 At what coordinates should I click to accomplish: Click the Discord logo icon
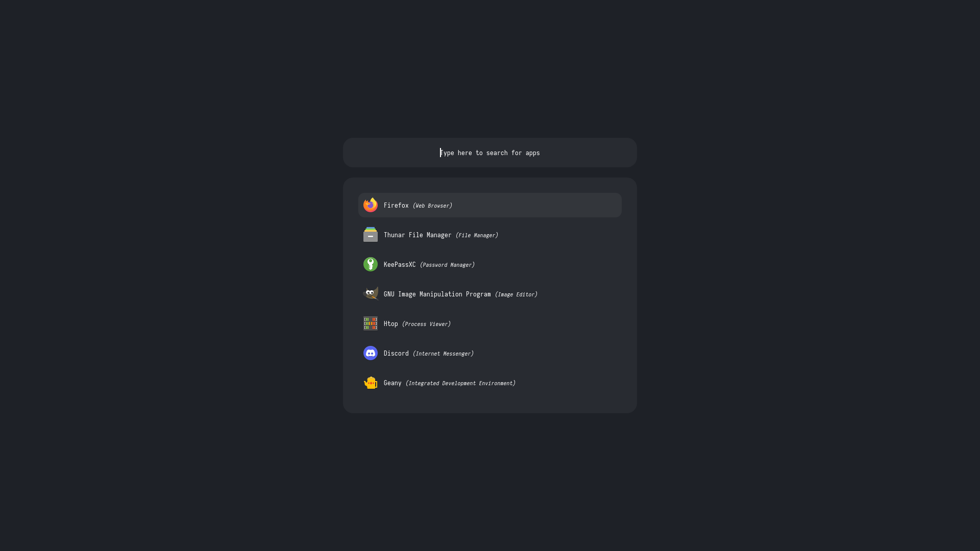371,353
